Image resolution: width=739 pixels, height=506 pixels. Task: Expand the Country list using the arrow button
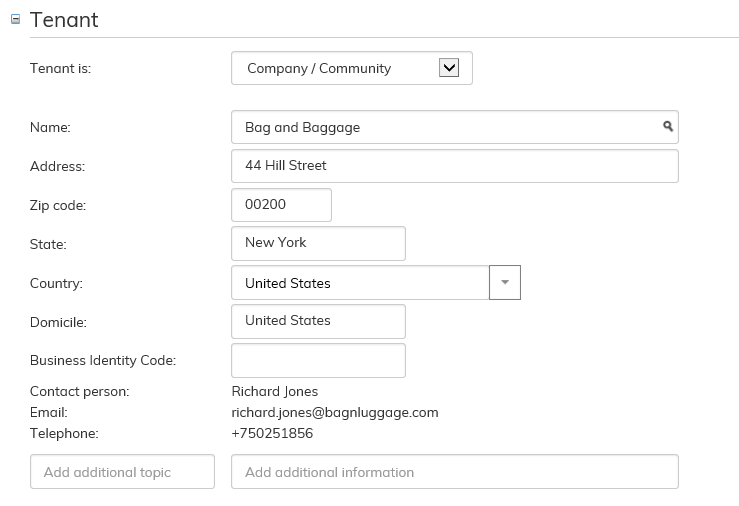504,283
